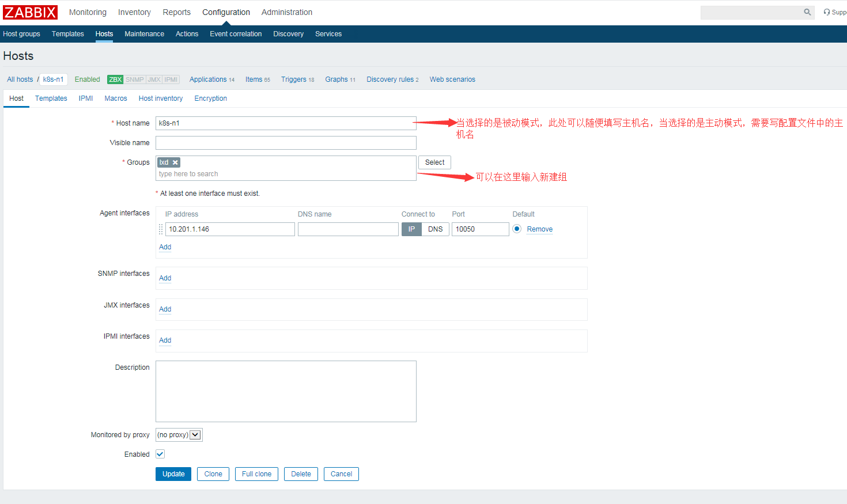Open Discovery rules 2 link

pos(392,79)
